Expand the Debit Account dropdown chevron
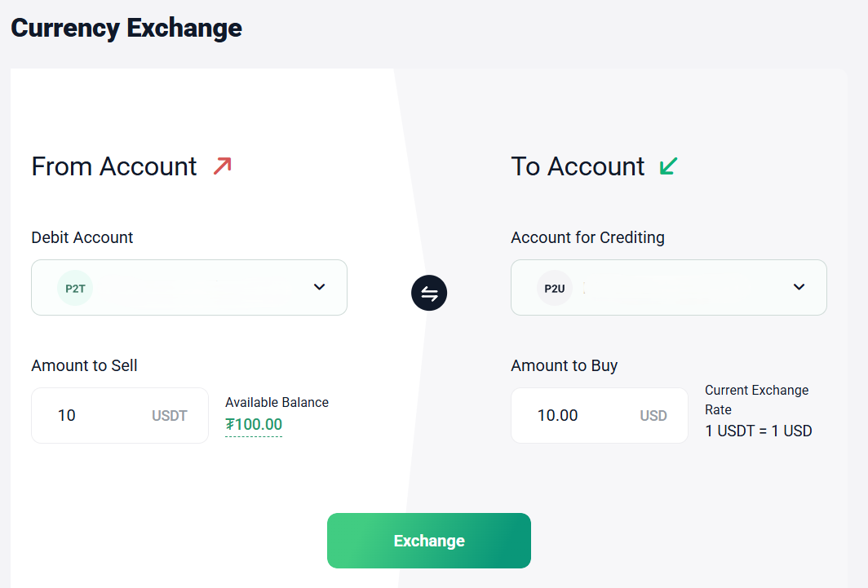The height and width of the screenshot is (588, 868). [320, 287]
